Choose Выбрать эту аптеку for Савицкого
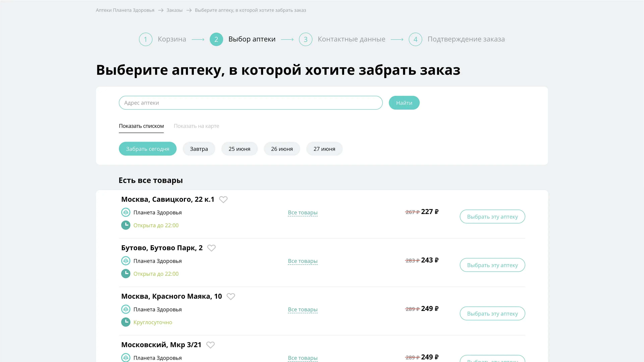This screenshot has width=644, height=362. tap(492, 217)
